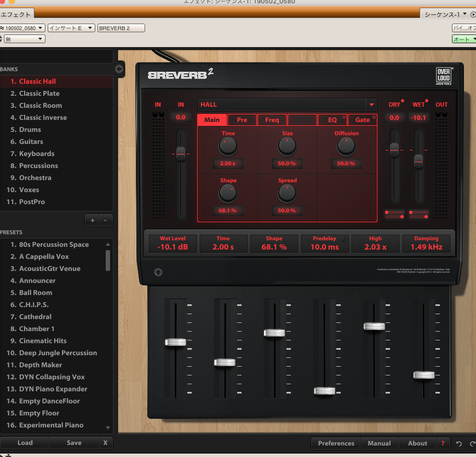Open the シーケンス-1 dropdown arrow
The image size is (476, 457).
(464, 14)
